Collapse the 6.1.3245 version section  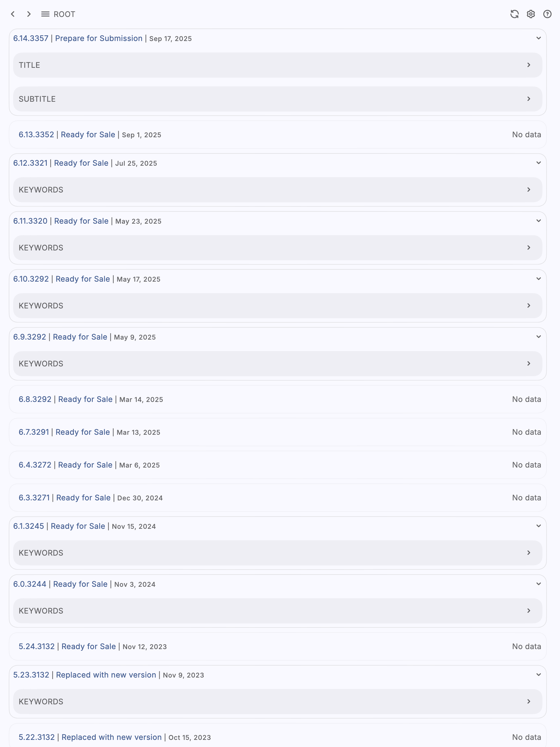(x=538, y=526)
